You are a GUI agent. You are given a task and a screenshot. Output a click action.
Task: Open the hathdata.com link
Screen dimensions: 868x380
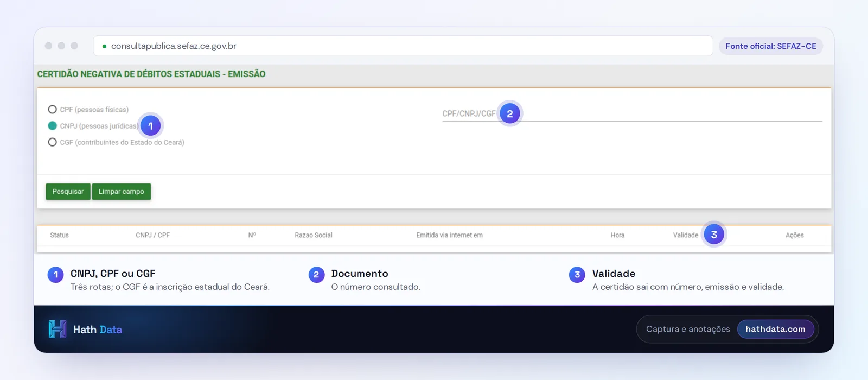(775, 329)
